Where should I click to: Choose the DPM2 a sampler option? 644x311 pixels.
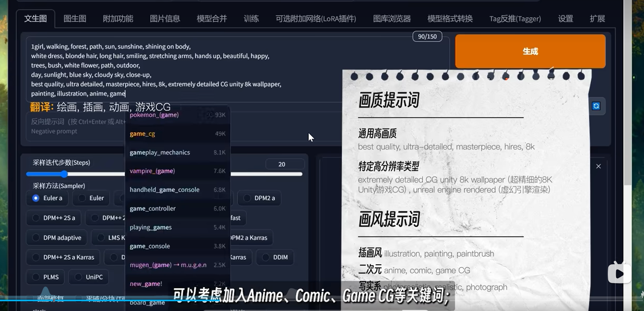[x=247, y=198]
